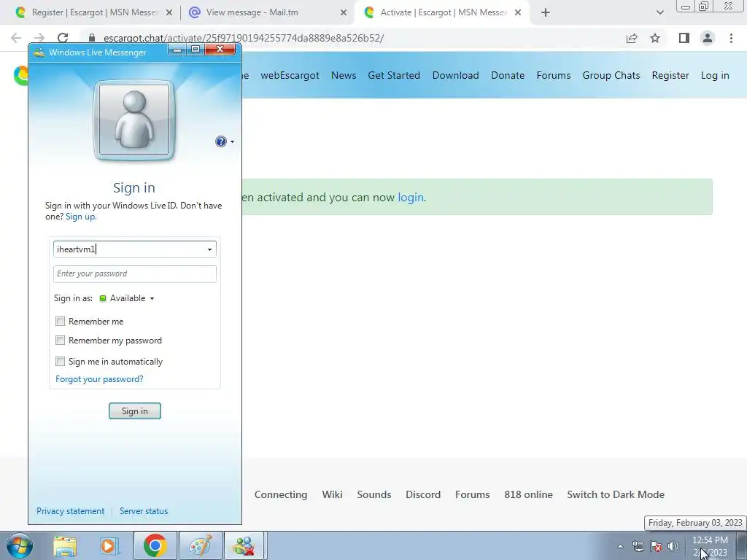Click the Windows Live Messenger taskbar icon
Viewport: 747px width, 560px height.
pyautogui.click(x=244, y=545)
